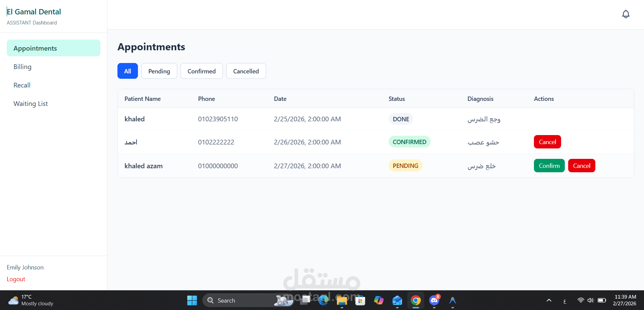Click diagnosis text وجع الضرس
The height and width of the screenshot is (310, 644).
pos(484,119)
